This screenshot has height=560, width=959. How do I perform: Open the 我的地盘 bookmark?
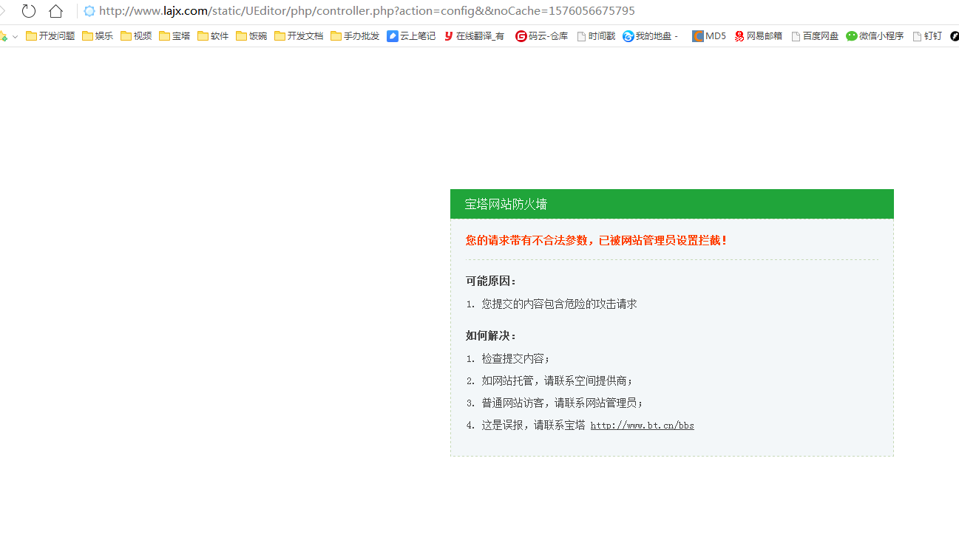(x=651, y=35)
